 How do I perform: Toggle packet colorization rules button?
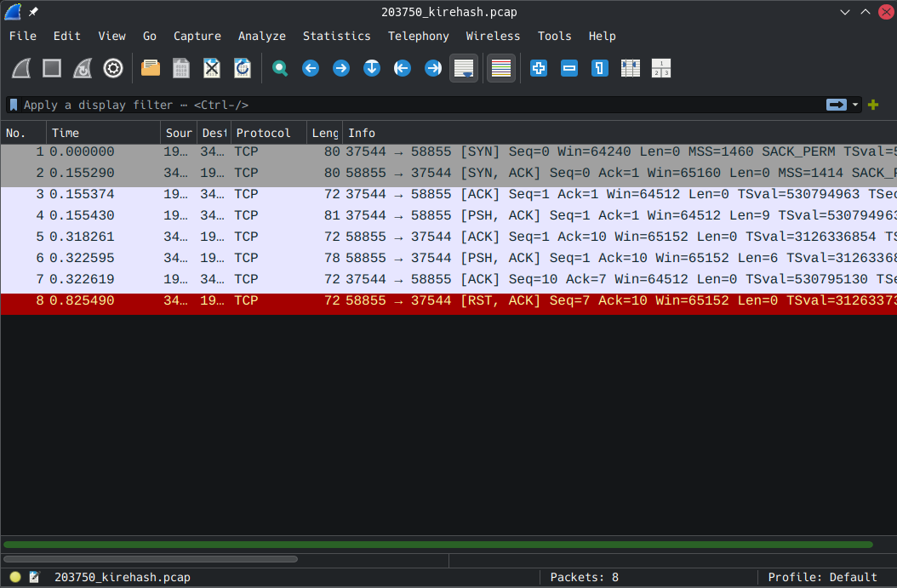point(501,68)
